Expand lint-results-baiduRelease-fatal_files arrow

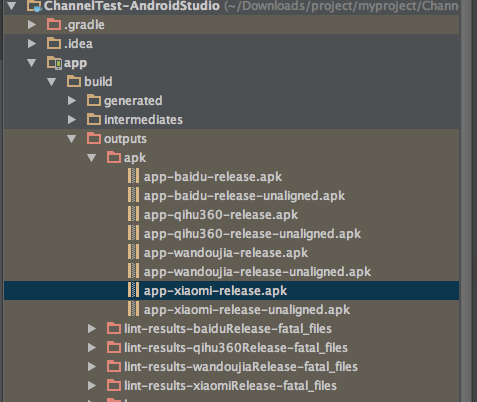pyautogui.click(x=92, y=329)
